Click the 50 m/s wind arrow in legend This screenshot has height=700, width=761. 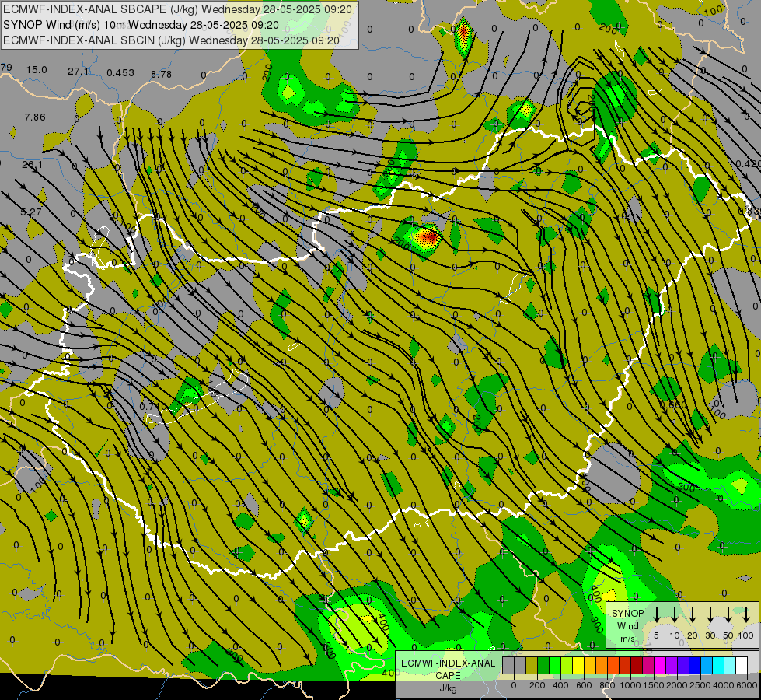point(728,614)
